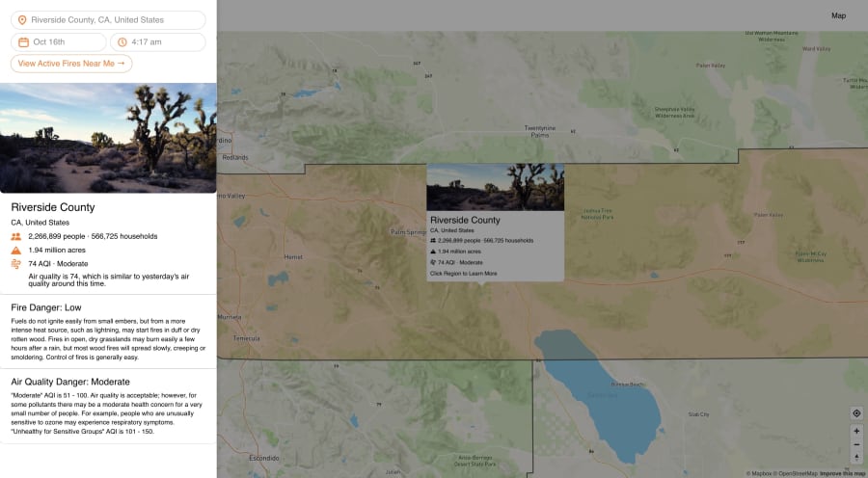Click the Riverside County title in map popup
Image resolution: width=868 pixels, height=478 pixels.
tap(465, 220)
